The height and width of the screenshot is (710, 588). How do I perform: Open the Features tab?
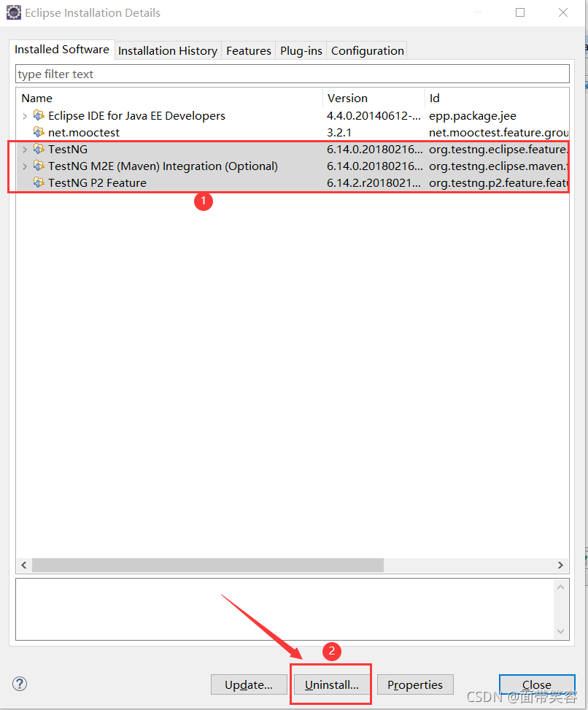click(x=249, y=51)
